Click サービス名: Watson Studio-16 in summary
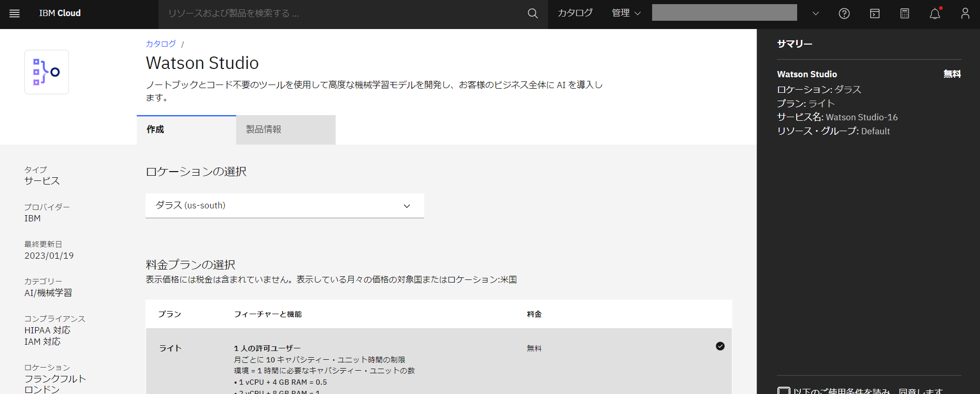Viewport: 980px width, 394px height. [x=838, y=117]
